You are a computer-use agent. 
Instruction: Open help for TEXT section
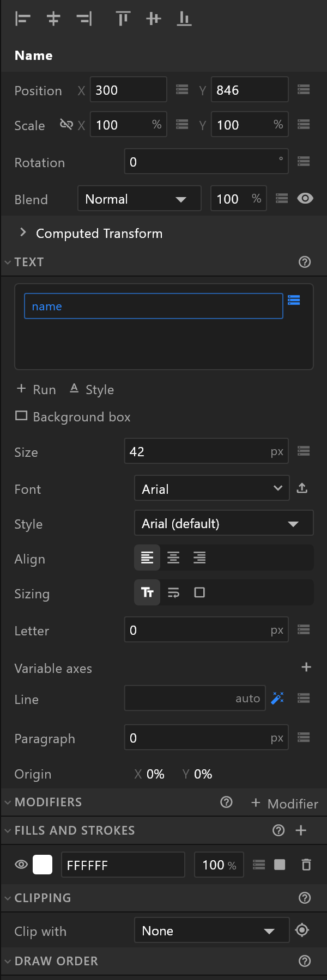pyautogui.click(x=305, y=262)
